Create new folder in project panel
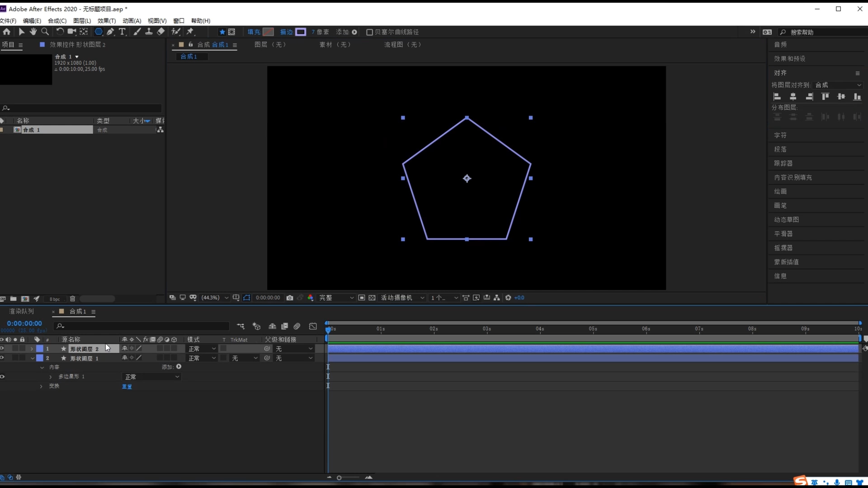This screenshot has height=488, width=868. point(14,299)
